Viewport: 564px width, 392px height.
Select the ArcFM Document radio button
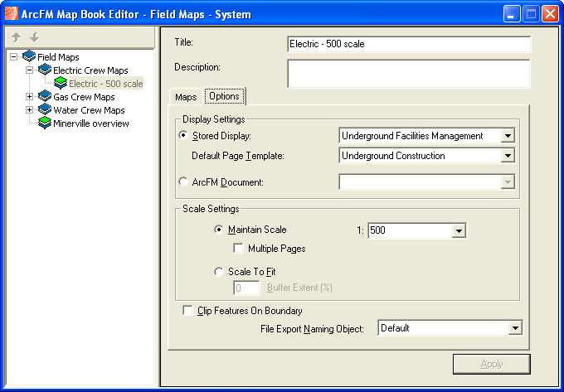click(x=183, y=181)
